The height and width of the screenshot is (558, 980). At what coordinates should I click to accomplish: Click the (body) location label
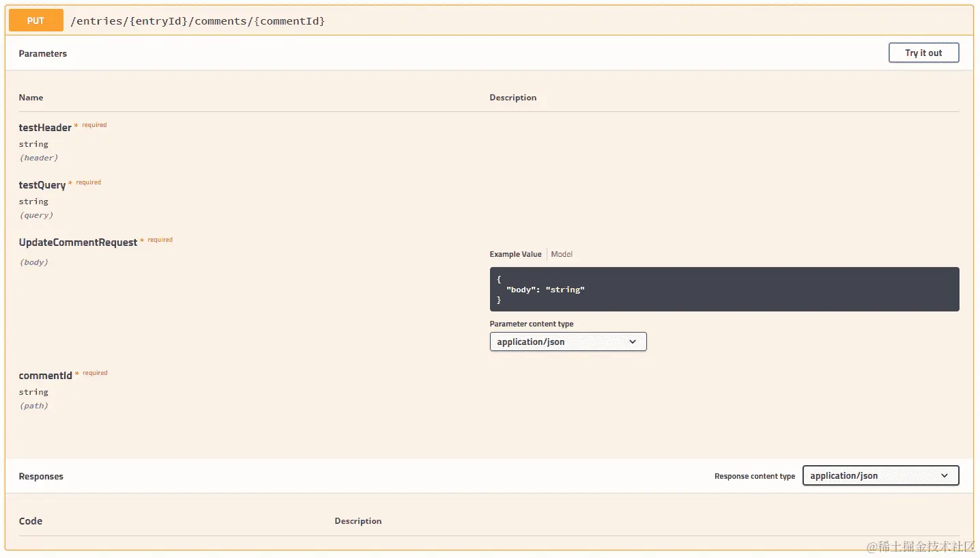click(x=33, y=262)
